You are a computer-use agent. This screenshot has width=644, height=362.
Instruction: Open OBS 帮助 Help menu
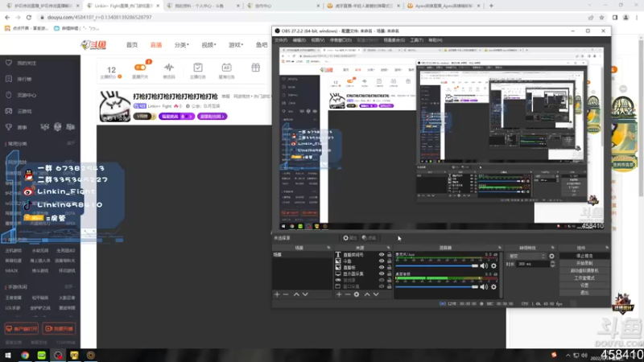click(435, 40)
